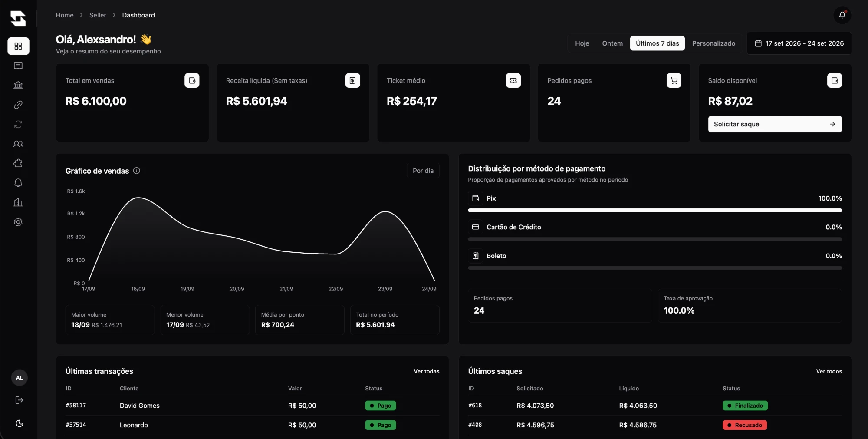Open the settings gear icon in sidebar
868x439 pixels.
tap(18, 222)
